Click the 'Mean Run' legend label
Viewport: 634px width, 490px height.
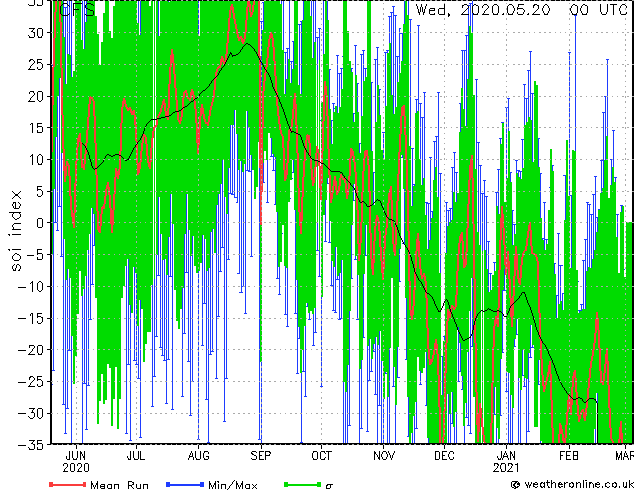(x=119, y=485)
